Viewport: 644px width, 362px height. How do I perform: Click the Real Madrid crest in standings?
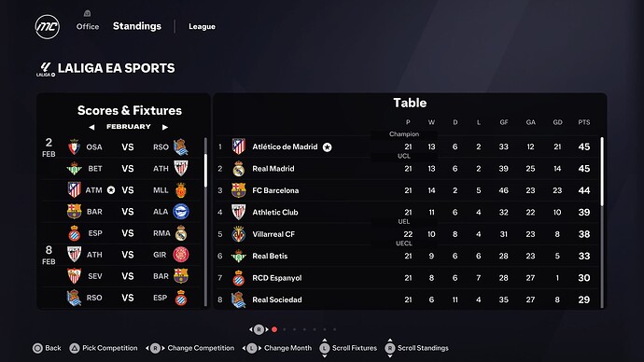pyautogui.click(x=239, y=169)
